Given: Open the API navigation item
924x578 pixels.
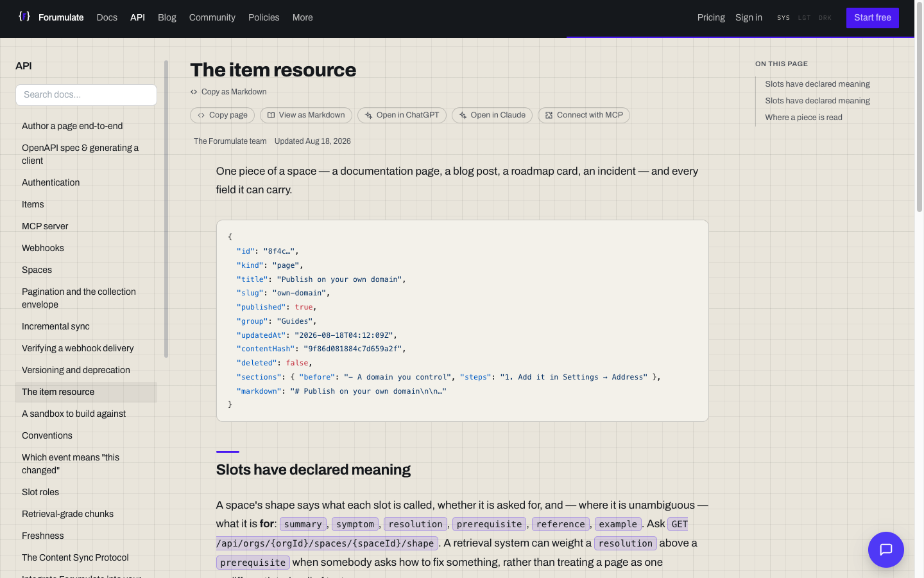Looking at the screenshot, I should point(138,18).
